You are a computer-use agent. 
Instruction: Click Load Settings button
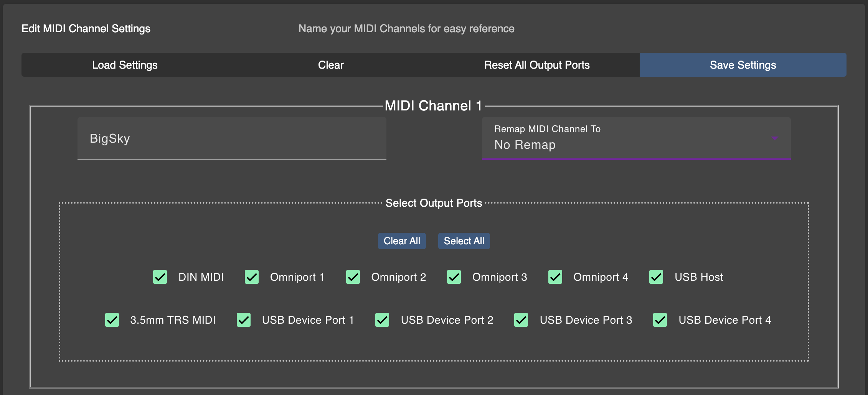point(125,65)
